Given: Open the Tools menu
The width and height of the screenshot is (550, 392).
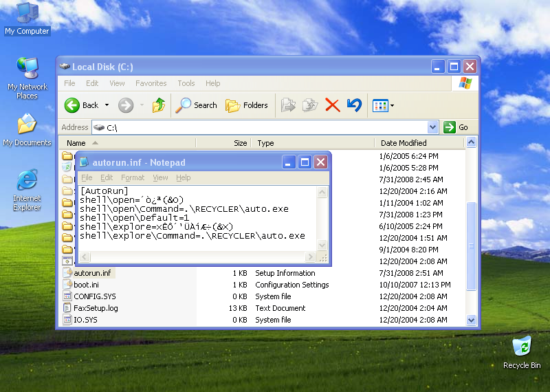Looking at the screenshot, I should pyautogui.click(x=186, y=83).
